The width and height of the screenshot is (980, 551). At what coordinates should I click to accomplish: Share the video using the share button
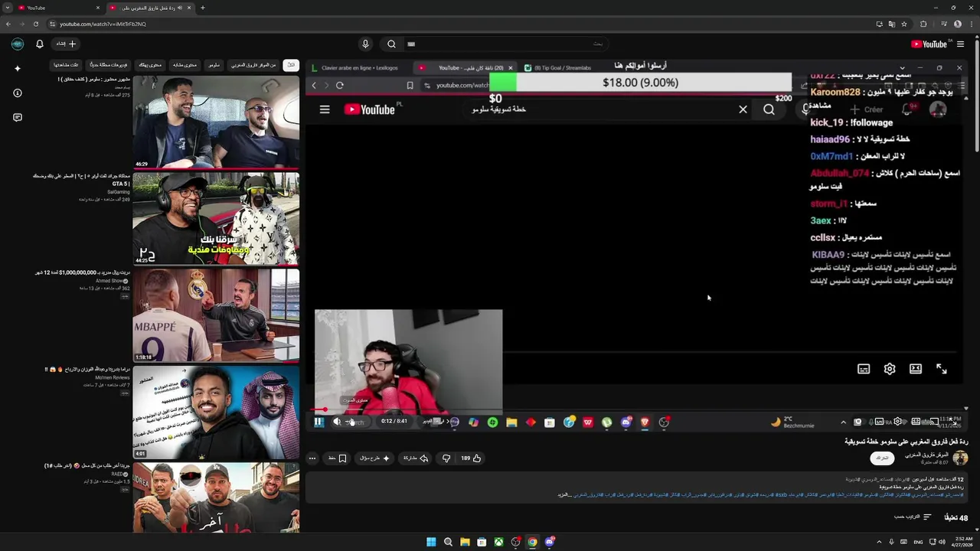(416, 458)
